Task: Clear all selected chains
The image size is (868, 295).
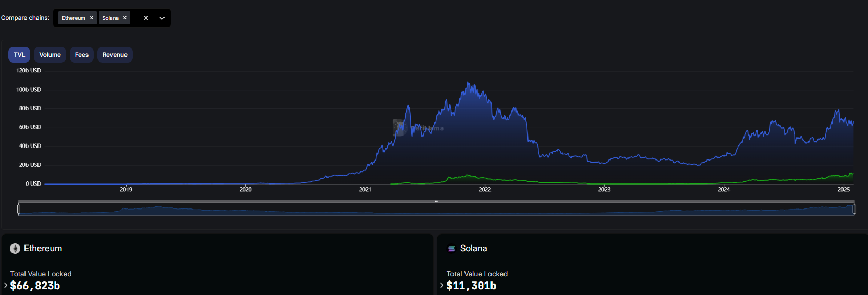Action: 146,18
